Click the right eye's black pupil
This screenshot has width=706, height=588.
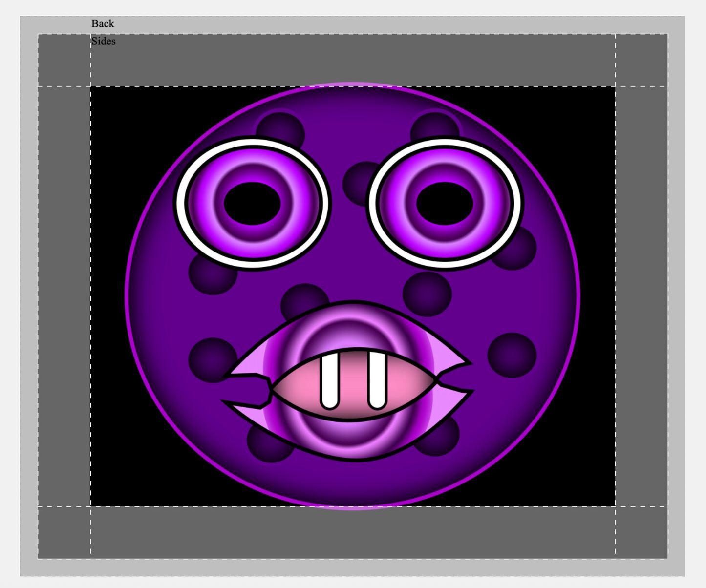point(445,204)
